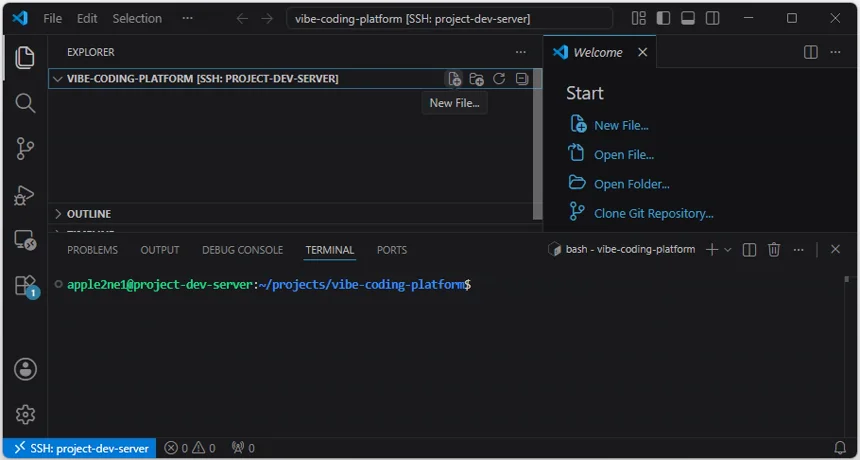Split the editor to the right

pos(811,52)
